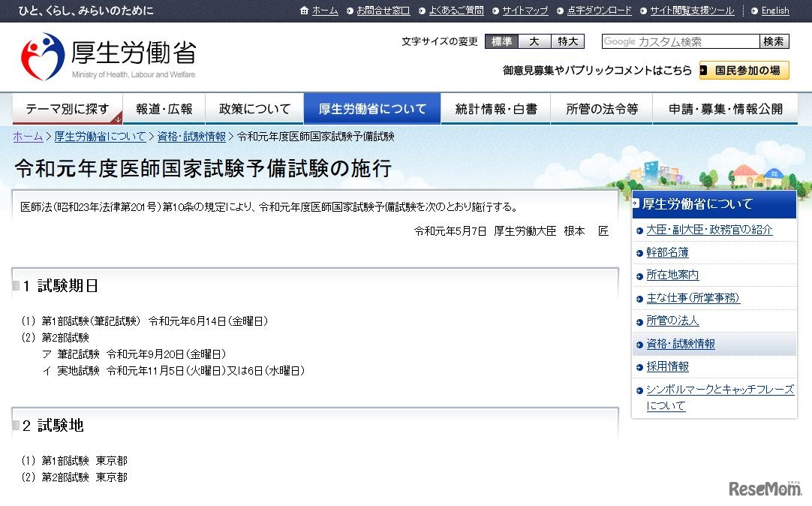Expand the テーマ別に探す menu
Screen dimensions: 812x506
(67, 109)
